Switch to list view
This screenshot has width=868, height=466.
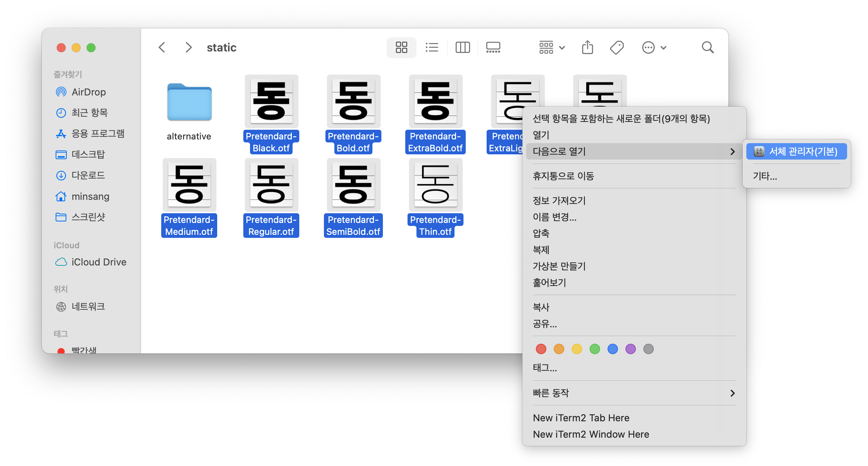432,47
